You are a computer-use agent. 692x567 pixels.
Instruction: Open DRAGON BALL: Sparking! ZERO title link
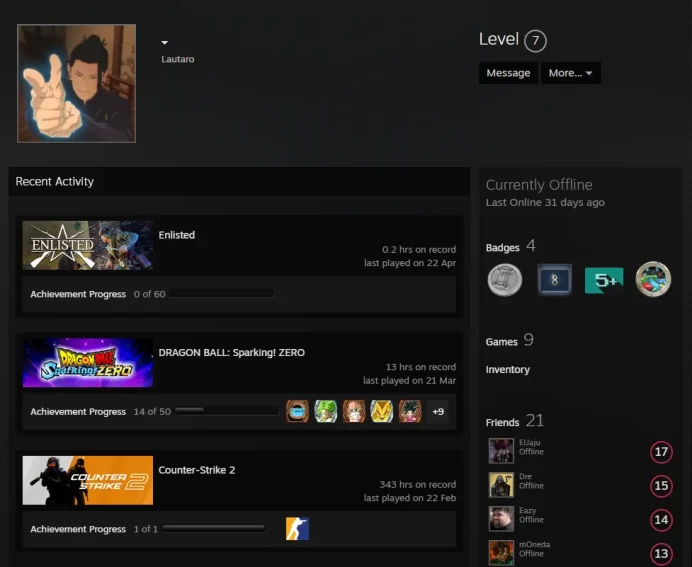232,353
